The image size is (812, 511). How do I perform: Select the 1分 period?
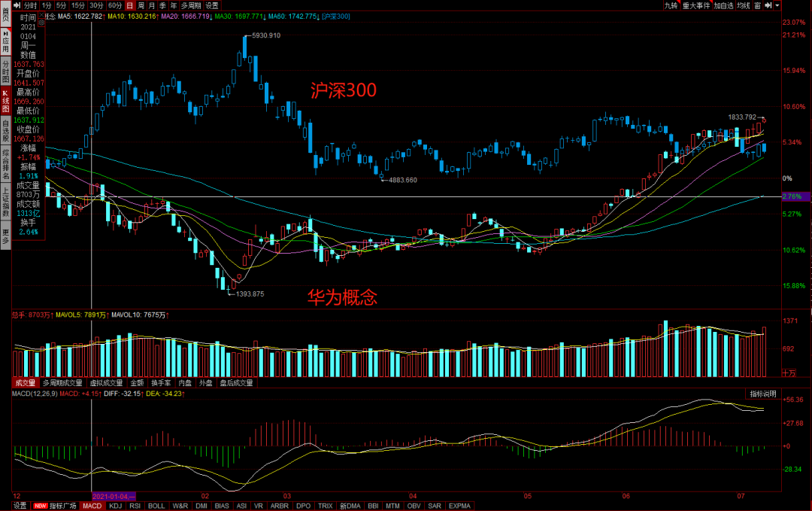pyautogui.click(x=47, y=5)
